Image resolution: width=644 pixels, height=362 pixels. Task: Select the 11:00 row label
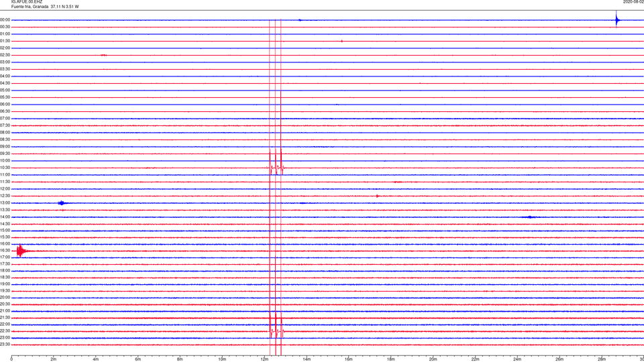click(x=5, y=175)
